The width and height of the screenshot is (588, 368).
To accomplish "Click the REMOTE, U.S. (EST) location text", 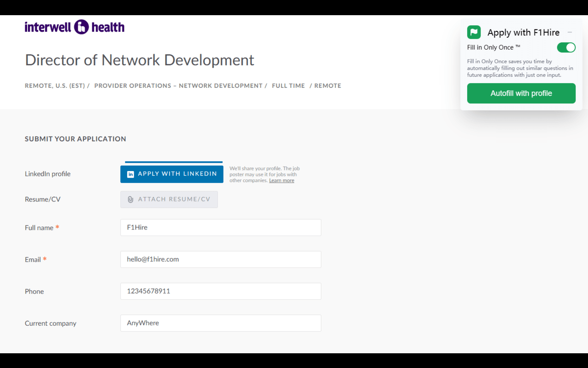I will [x=55, y=86].
